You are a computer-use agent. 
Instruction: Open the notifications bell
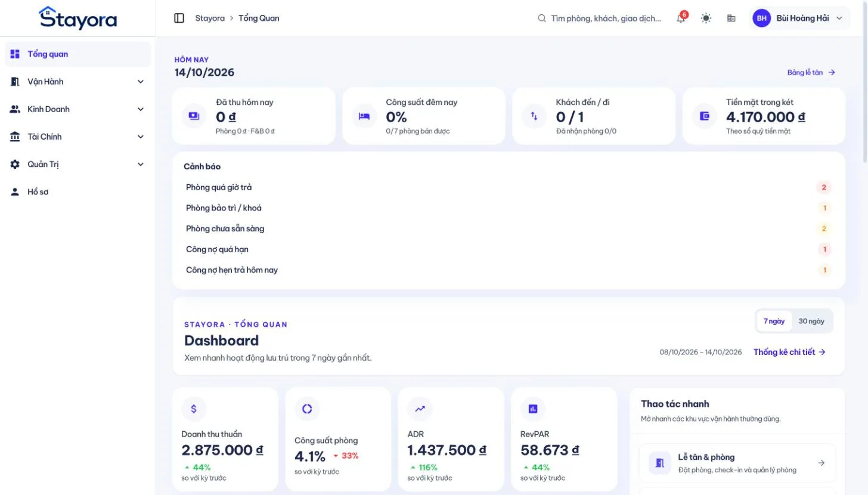681,18
